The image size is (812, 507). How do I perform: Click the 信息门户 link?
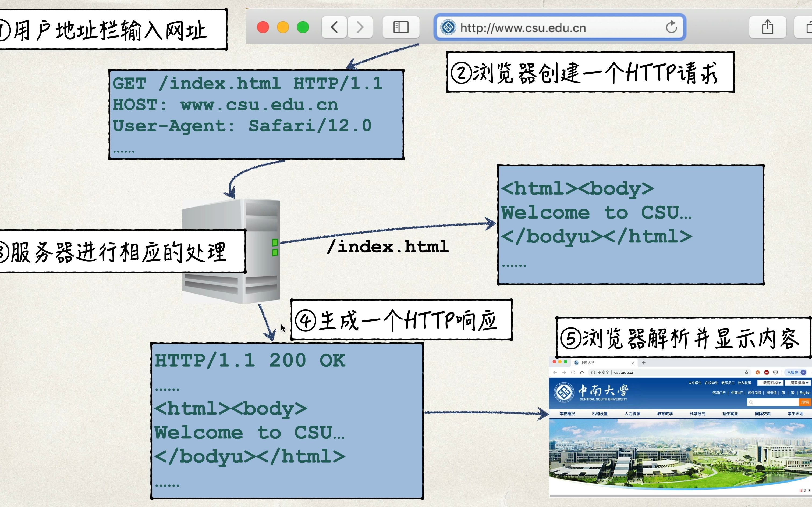click(719, 393)
